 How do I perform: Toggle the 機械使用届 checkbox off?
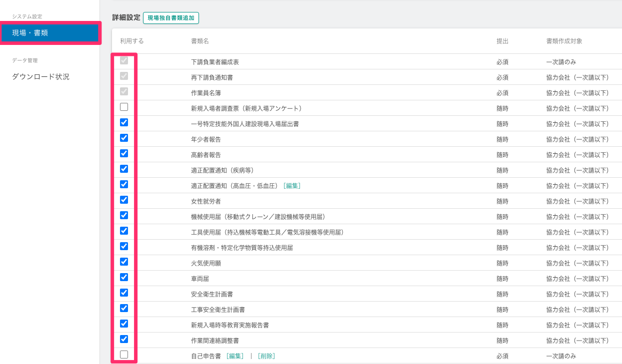tap(124, 215)
